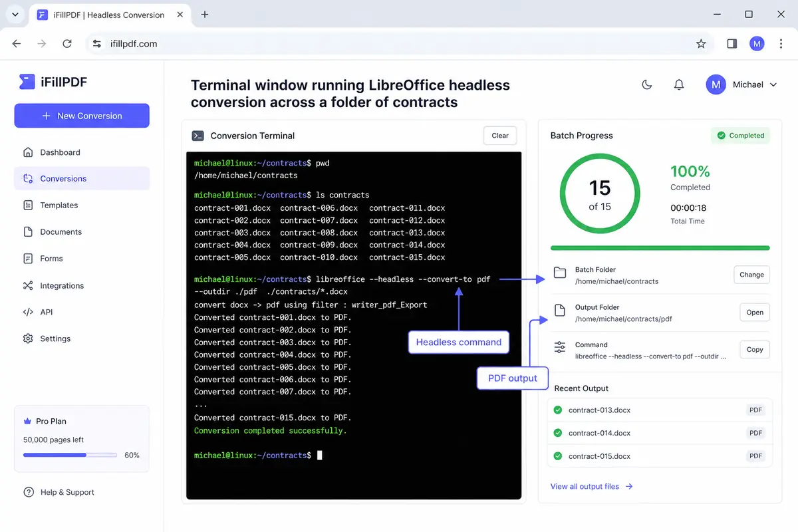Open browser side panel icon

coord(731,44)
